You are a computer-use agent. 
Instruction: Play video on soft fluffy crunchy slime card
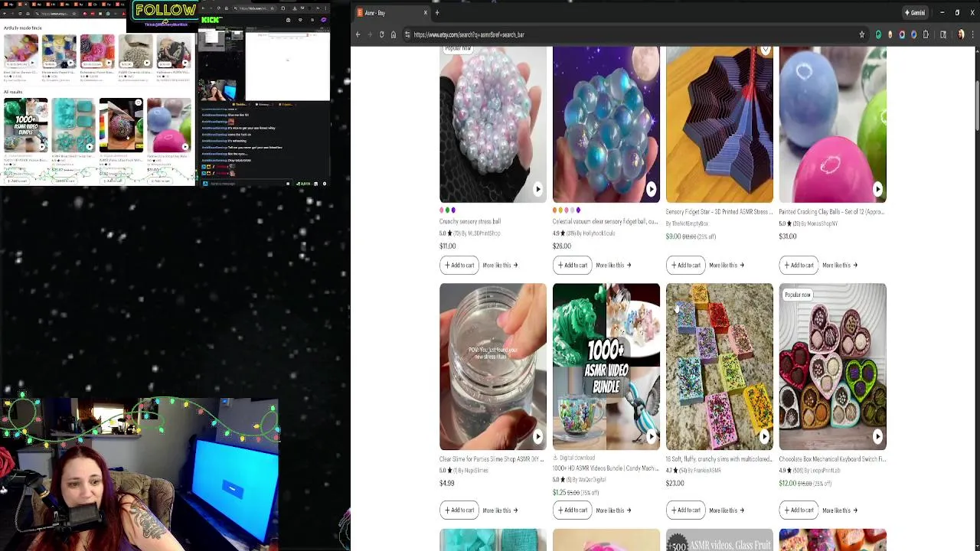[x=764, y=436]
